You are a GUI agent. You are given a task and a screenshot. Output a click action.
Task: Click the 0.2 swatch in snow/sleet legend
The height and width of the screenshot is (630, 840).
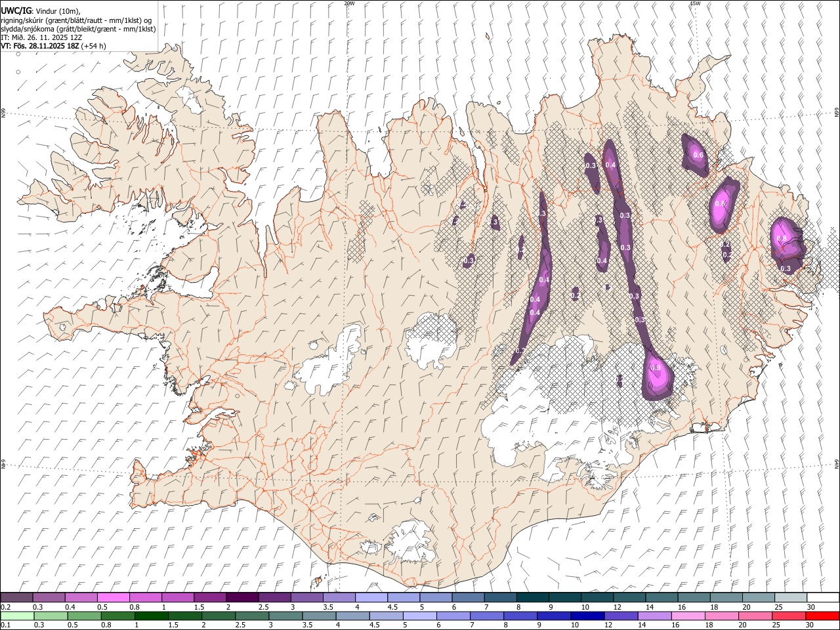point(16,597)
